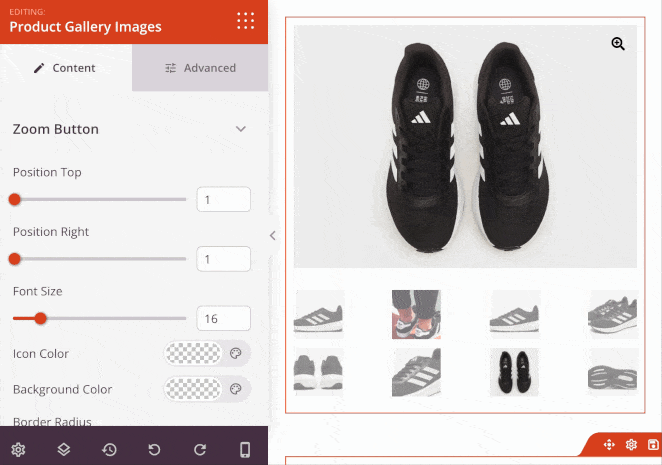662x465 pixels.
Task: Open global settings gear in bottom bar
Action: pos(18,449)
